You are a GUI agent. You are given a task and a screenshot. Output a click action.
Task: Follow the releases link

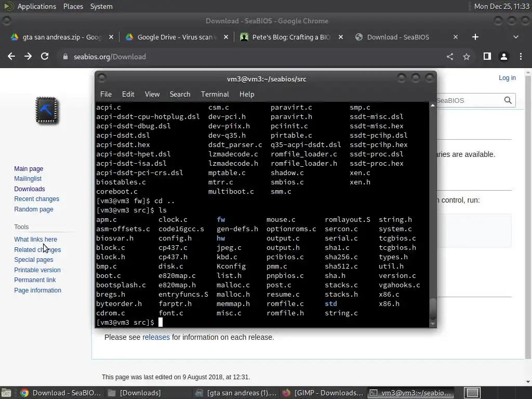(156, 337)
